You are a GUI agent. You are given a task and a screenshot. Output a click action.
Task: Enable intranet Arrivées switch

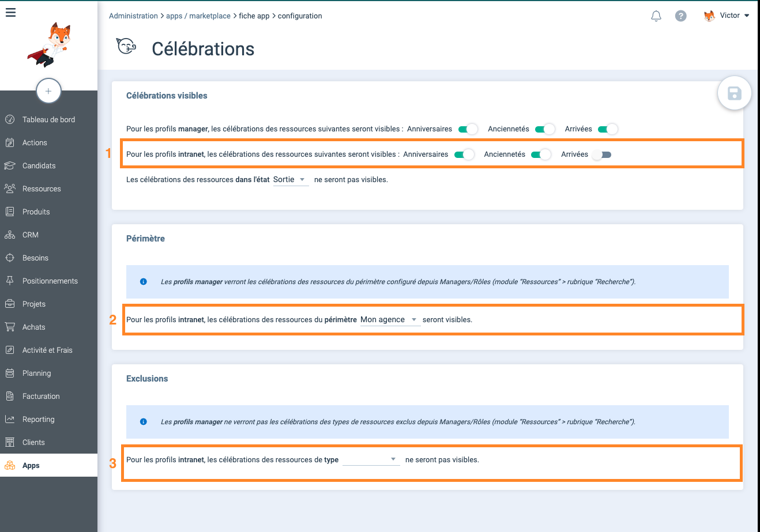click(601, 154)
